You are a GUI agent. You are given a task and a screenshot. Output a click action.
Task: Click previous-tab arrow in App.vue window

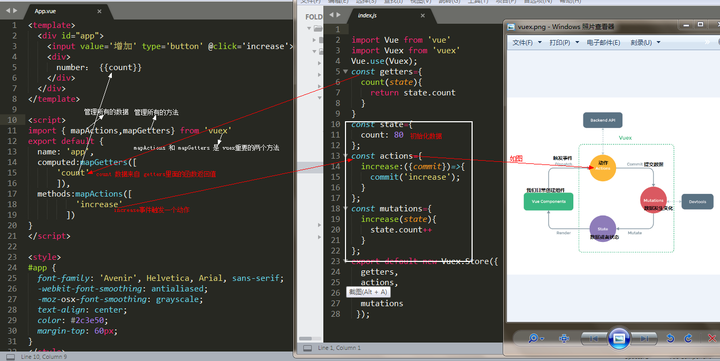pos(7,10)
